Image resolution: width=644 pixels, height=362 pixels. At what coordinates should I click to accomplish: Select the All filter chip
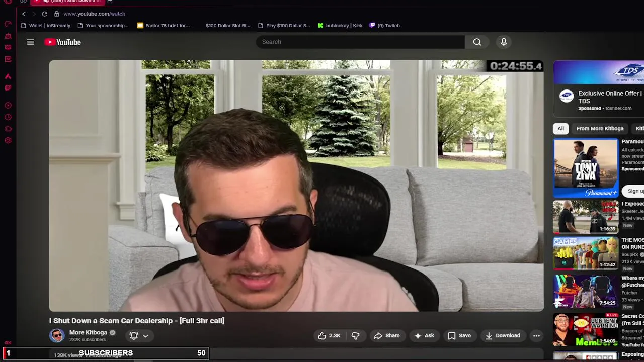[560, 129]
